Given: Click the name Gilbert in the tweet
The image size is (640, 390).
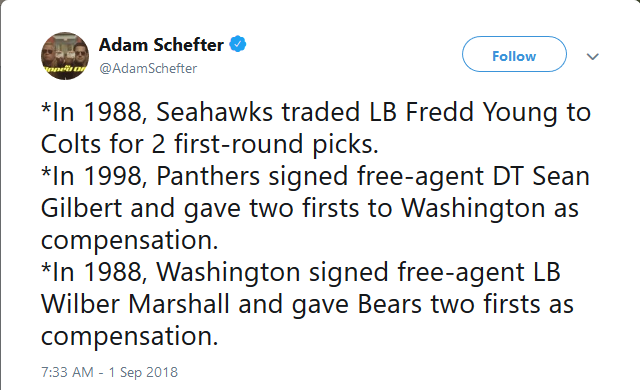Looking at the screenshot, I should coord(82,208).
